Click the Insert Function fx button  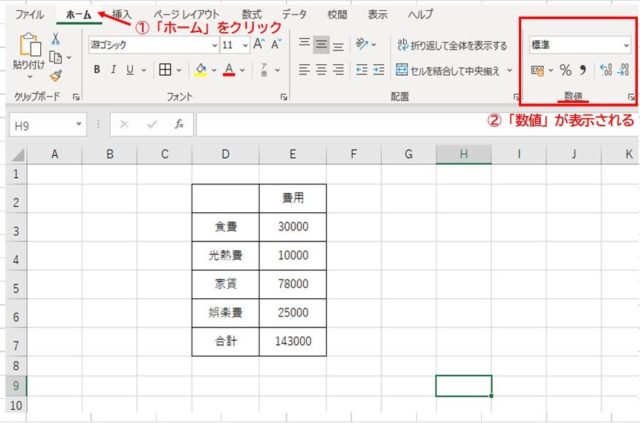(x=179, y=124)
